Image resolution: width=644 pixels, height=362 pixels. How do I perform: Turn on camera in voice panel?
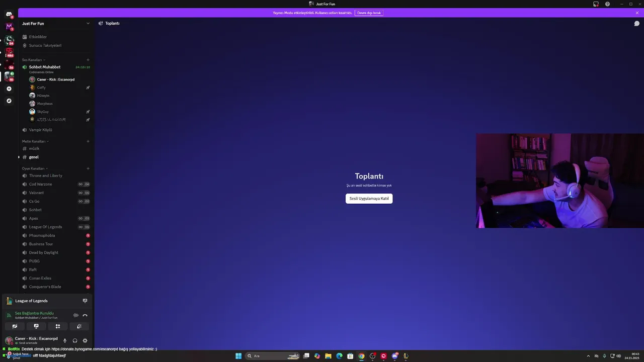coord(15,326)
